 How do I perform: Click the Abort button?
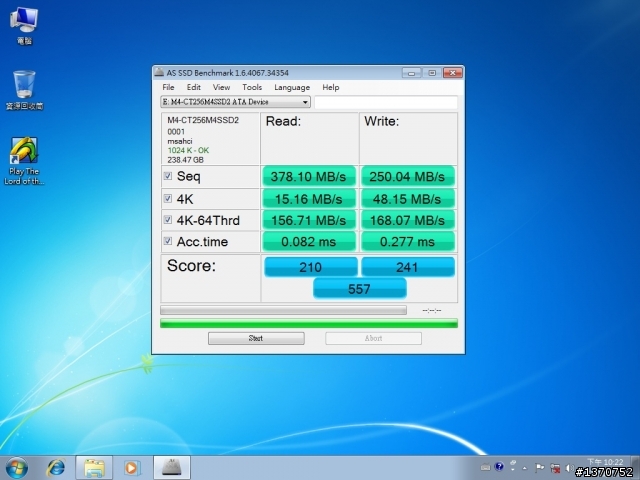coord(373,338)
